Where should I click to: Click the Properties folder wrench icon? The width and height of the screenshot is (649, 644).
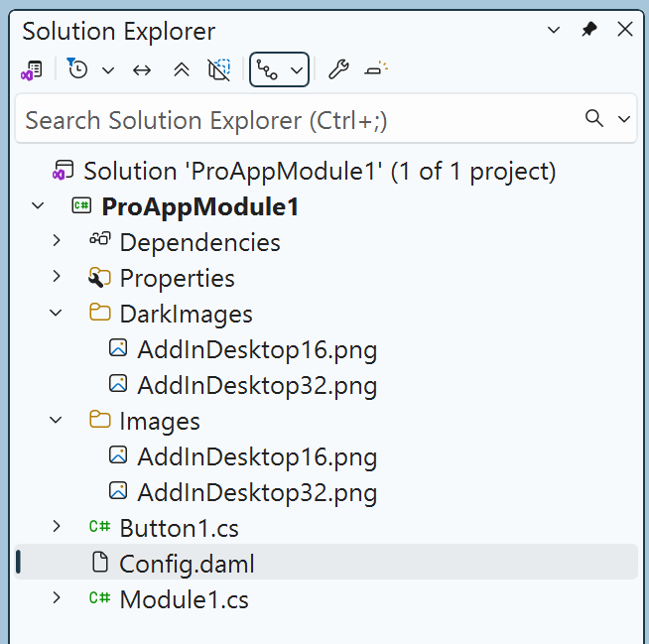pos(99,277)
